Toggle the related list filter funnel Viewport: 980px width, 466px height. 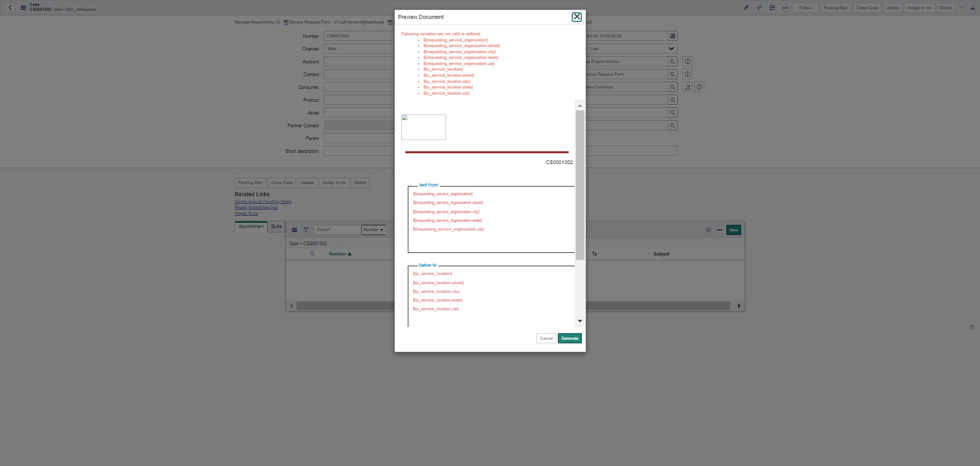306,230
